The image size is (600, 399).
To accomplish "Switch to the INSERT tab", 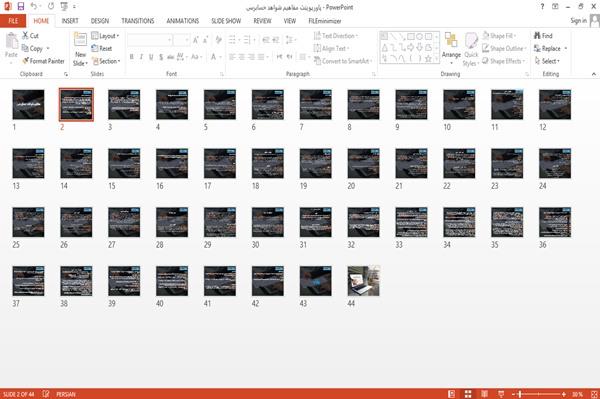I will 70,21.
